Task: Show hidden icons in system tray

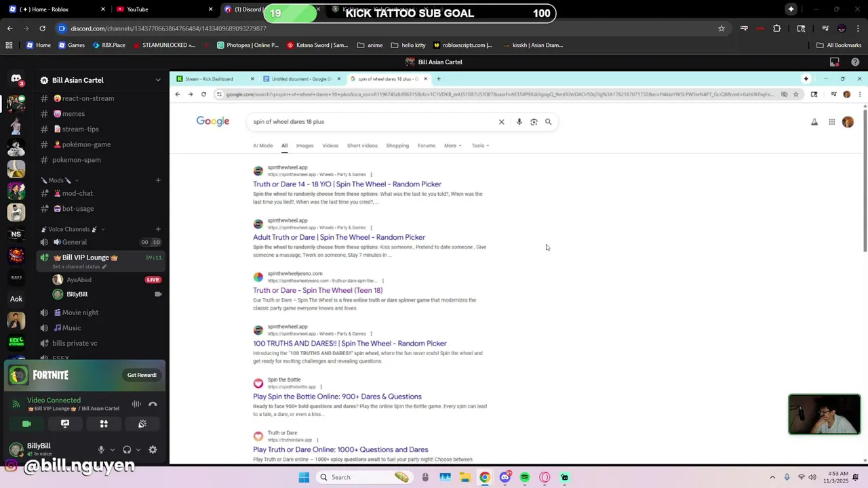Action: point(772,477)
